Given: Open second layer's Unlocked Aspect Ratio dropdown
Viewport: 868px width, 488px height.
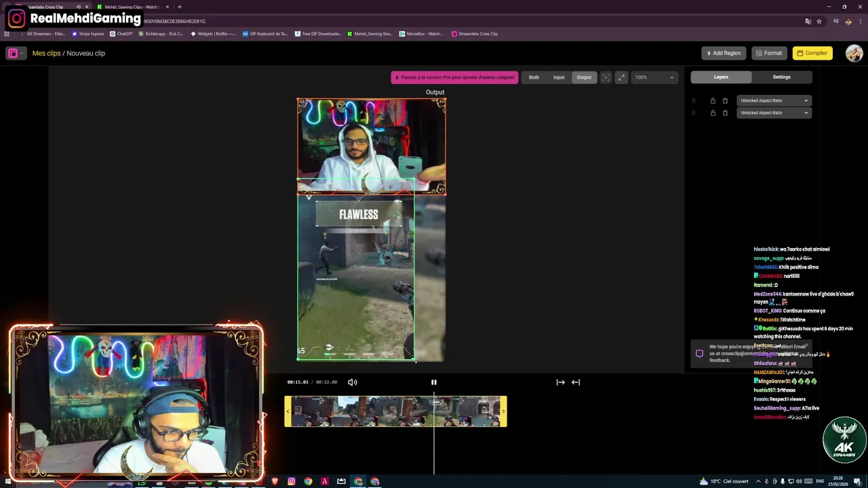Looking at the screenshot, I should 774,113.
